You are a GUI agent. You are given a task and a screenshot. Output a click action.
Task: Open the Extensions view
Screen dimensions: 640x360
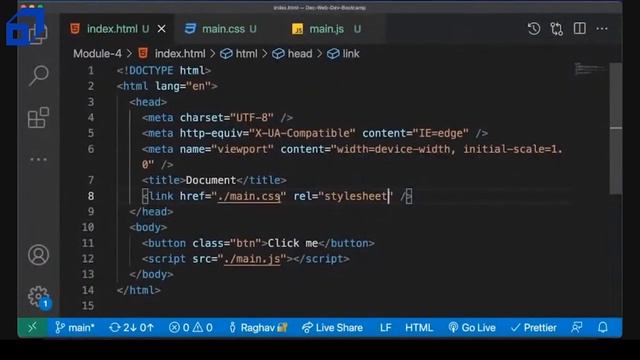click(38, 118)
